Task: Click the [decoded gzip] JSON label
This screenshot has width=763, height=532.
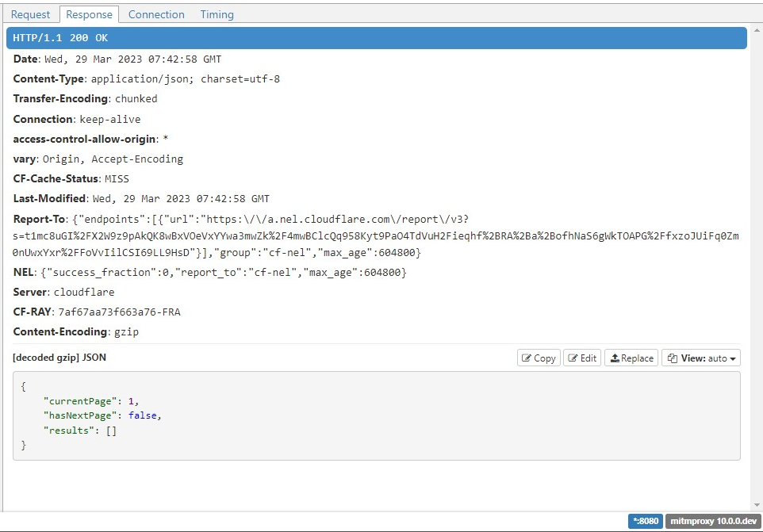Action: (x=59, y=358)
